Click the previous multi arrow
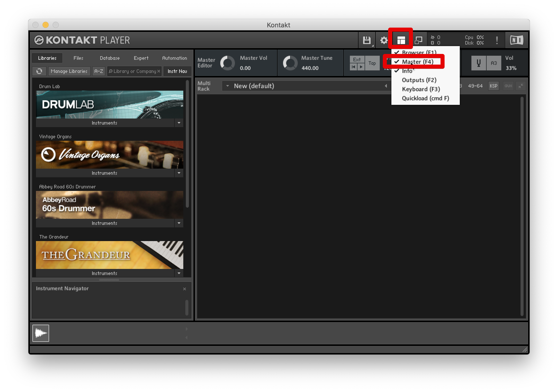558x392 pixels. click(x=386, y=86)
